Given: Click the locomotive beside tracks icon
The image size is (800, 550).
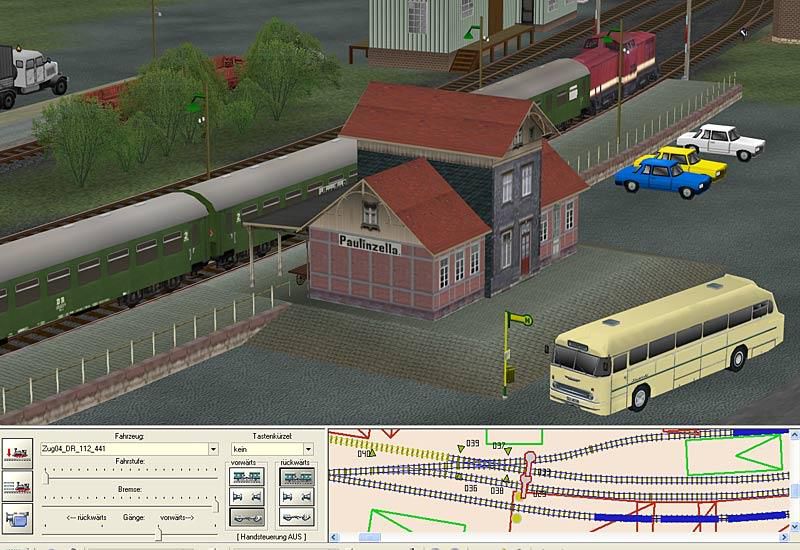Looking at the screenshot, I should (x=17, y=488).
